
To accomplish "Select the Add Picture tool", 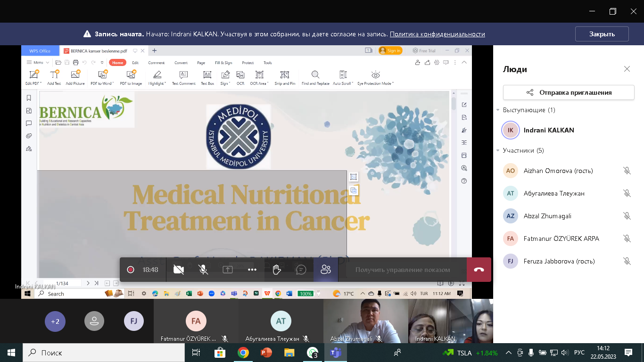I will point(75,78).
